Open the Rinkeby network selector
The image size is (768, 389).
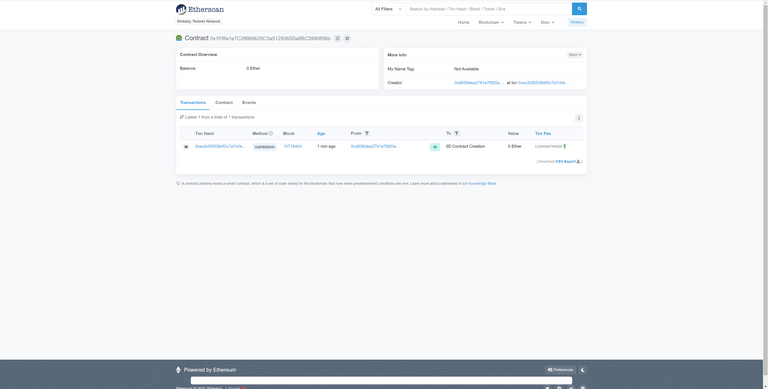(x=577, y=23)
